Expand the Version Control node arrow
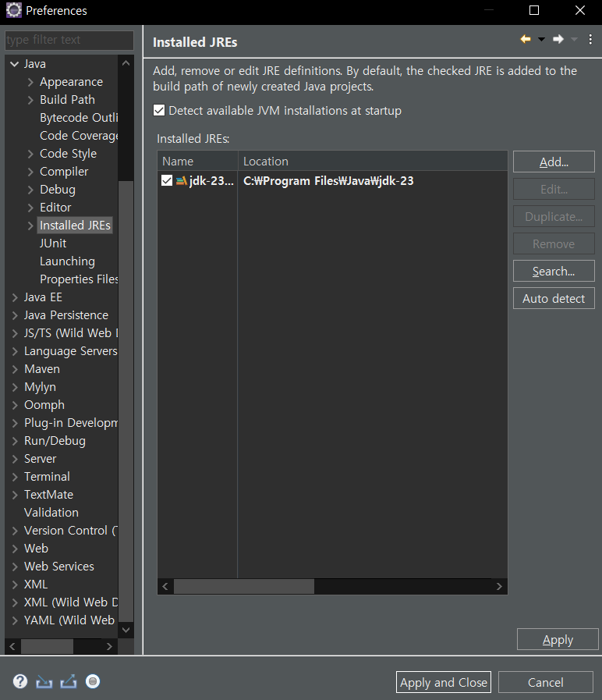 [15, 531]
